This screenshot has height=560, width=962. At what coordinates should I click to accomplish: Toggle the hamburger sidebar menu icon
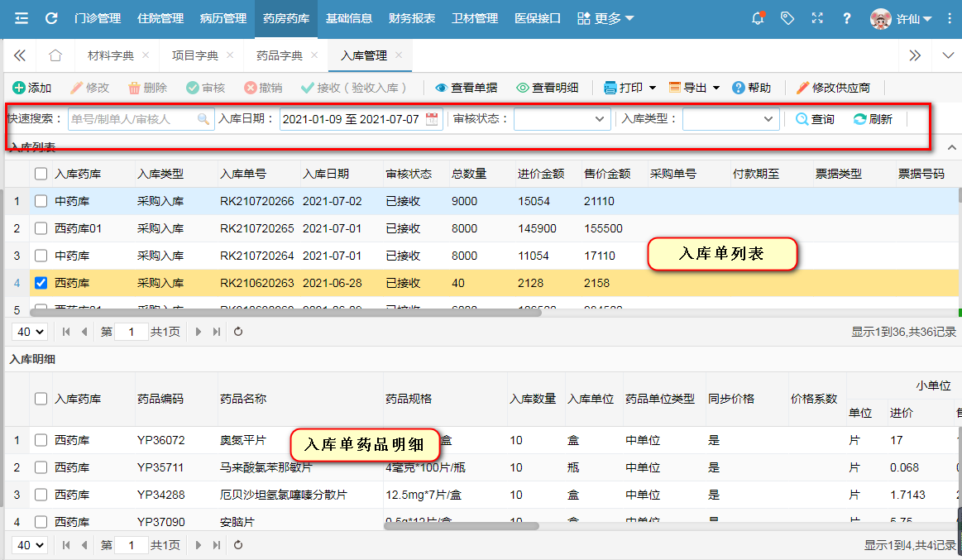click(x=22, y=18)
